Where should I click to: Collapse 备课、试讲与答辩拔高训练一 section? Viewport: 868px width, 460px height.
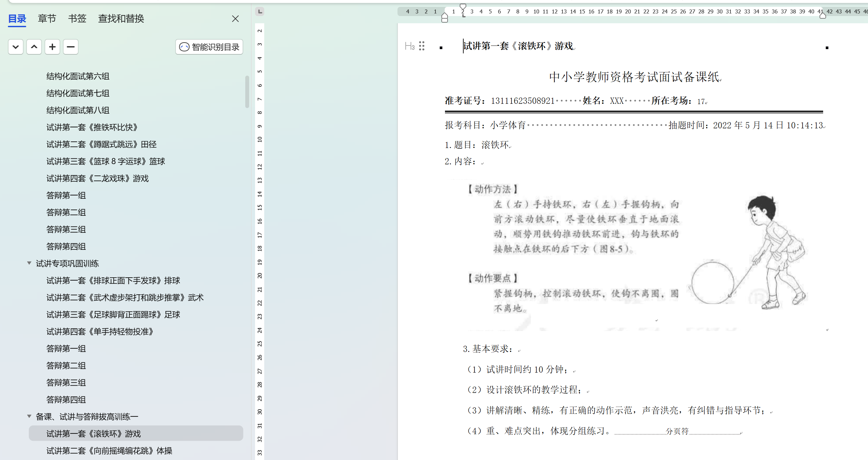[x=29, y=416]
